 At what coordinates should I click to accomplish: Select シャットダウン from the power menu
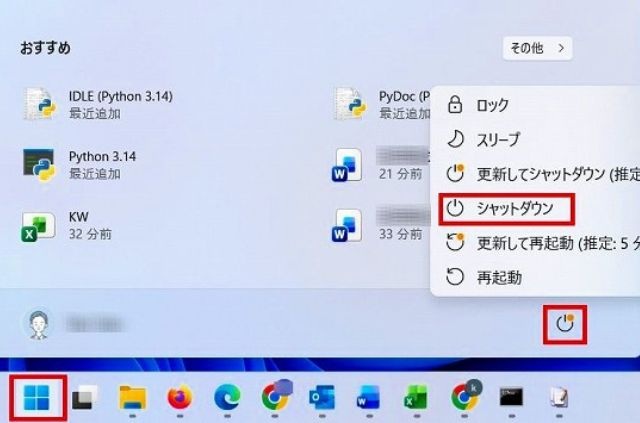[x=508, y=209]
